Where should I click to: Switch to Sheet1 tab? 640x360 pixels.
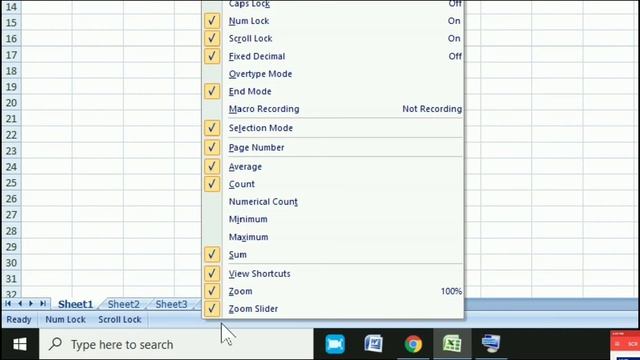[76, 304]
